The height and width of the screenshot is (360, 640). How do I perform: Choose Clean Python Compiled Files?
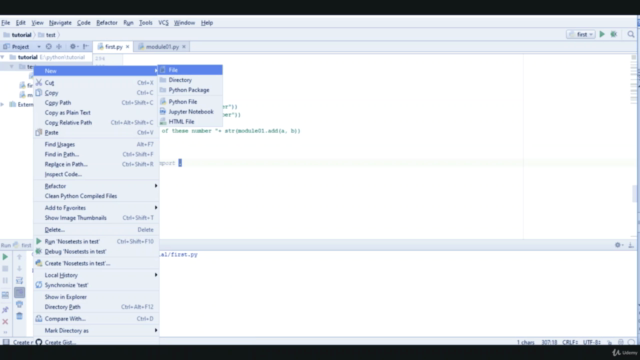(x=96, y=196)
